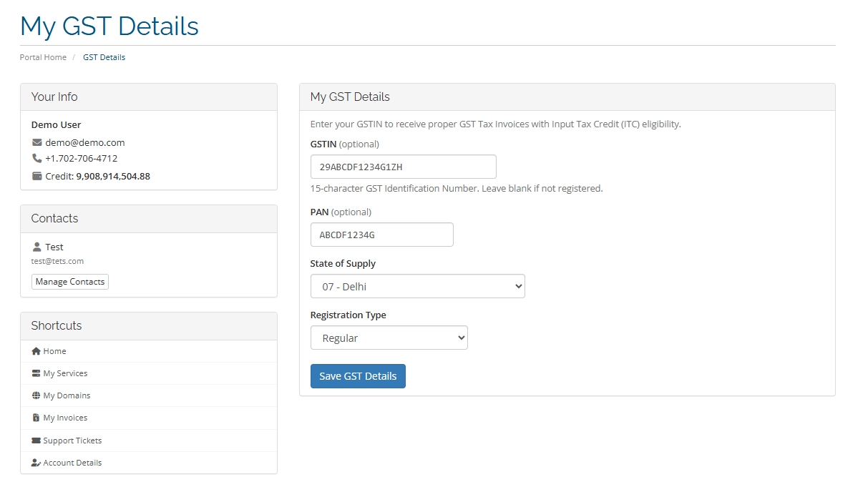The height and width of the screenshot is (487, 868).
Task: Click the test@tets.com contact email
Action: [57, 261]
